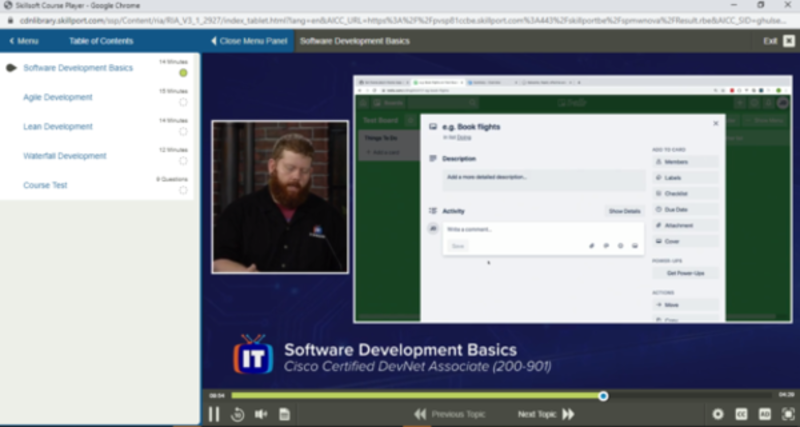Viewport: 800px width, 427px height.
Task: Open Software Development Basics topic
Action: (x=78, y=68)
